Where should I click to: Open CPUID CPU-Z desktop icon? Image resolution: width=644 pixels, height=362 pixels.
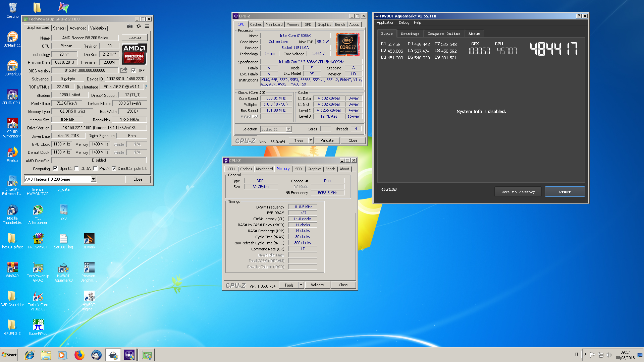[12, 97]
